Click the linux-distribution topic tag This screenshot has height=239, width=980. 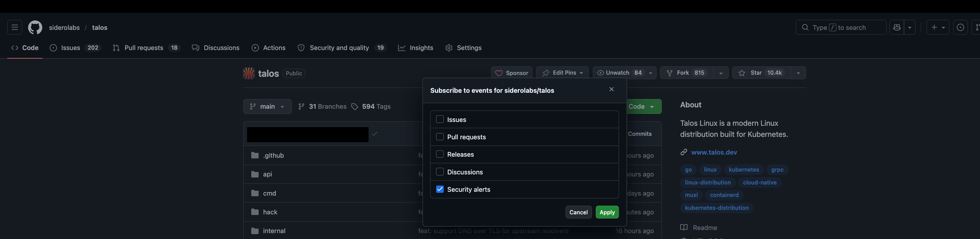pos(708,182)
